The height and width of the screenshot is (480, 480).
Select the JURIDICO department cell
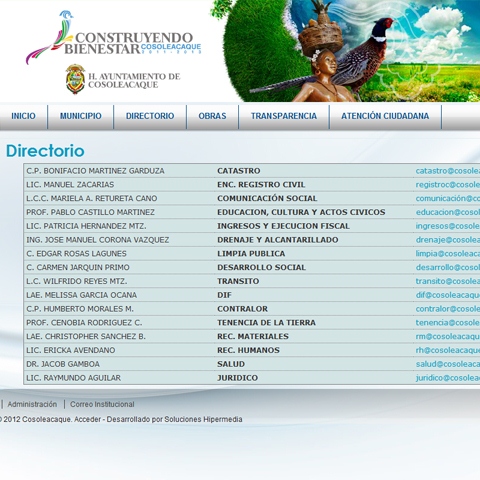(x=237, y=378)
